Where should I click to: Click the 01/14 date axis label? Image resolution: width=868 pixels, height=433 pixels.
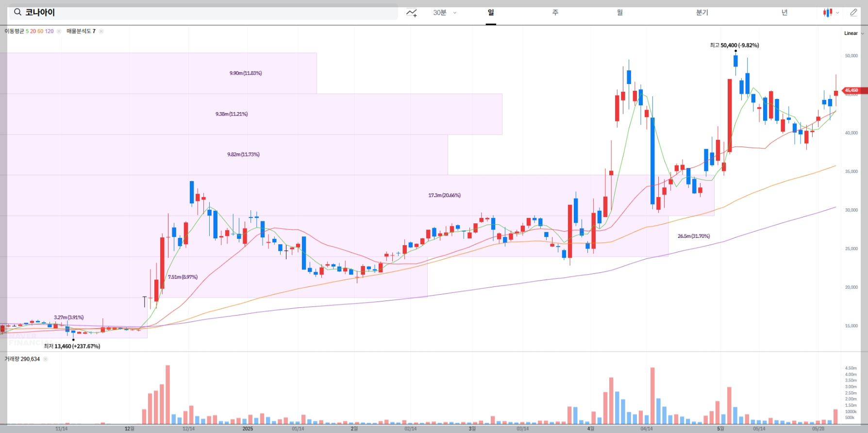tap(298, 429)
